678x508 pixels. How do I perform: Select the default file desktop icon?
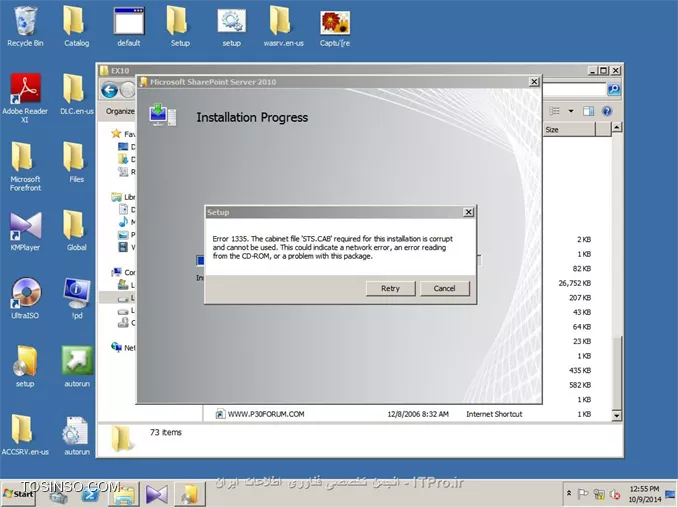click(128, 27)
